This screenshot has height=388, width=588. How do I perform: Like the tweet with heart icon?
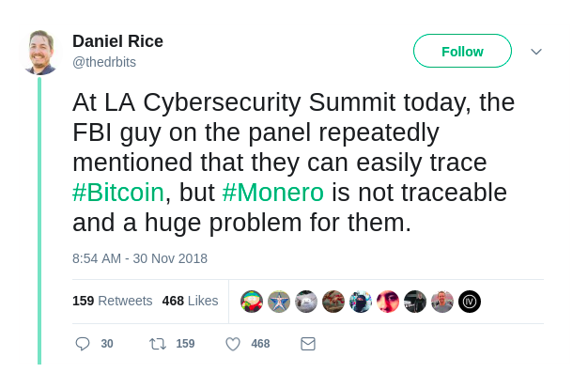233,344
